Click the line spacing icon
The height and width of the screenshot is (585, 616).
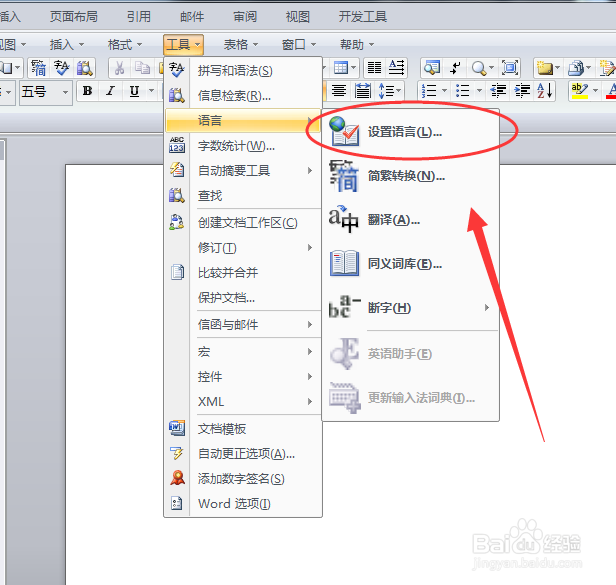coord(386,91)
